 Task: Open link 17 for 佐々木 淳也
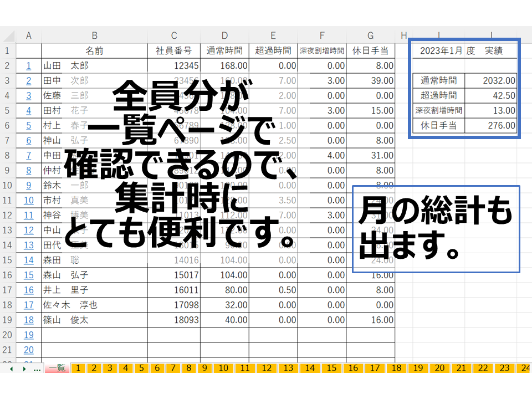coord(28,305)
